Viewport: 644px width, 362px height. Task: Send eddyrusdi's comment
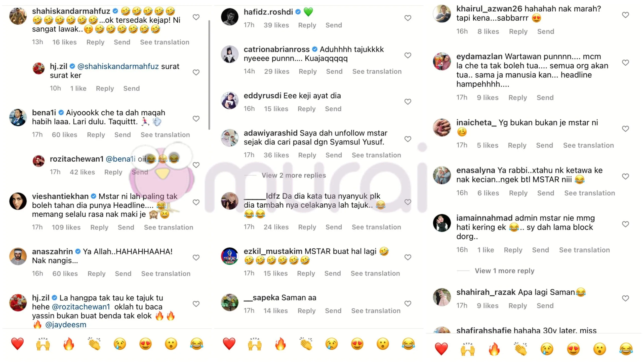pos(333,109)
